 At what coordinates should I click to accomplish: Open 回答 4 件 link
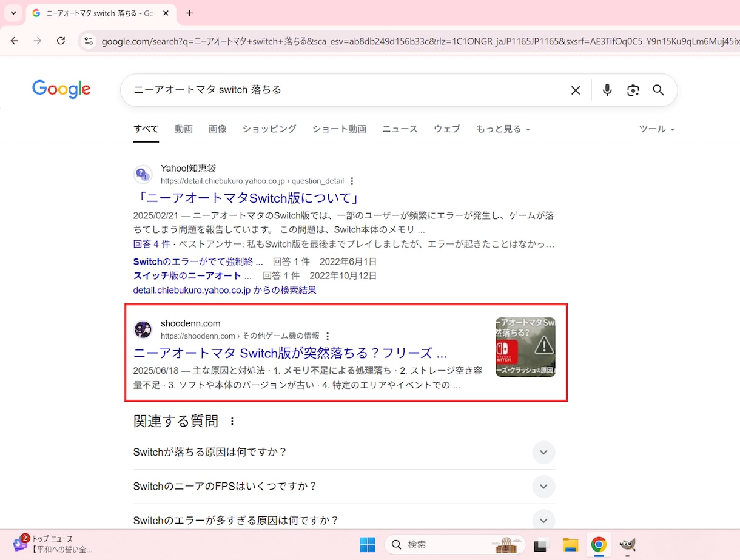click(152, 244)
